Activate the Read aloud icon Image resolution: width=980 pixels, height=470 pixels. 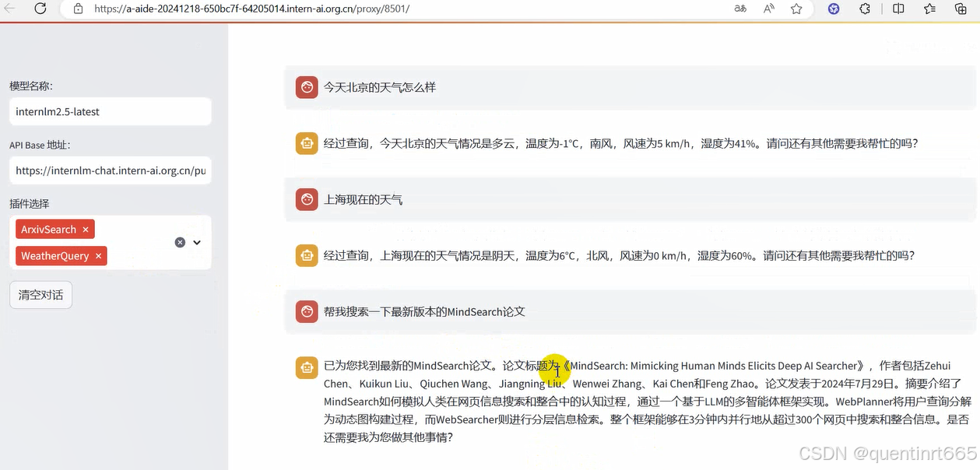[x=769, y=9]
